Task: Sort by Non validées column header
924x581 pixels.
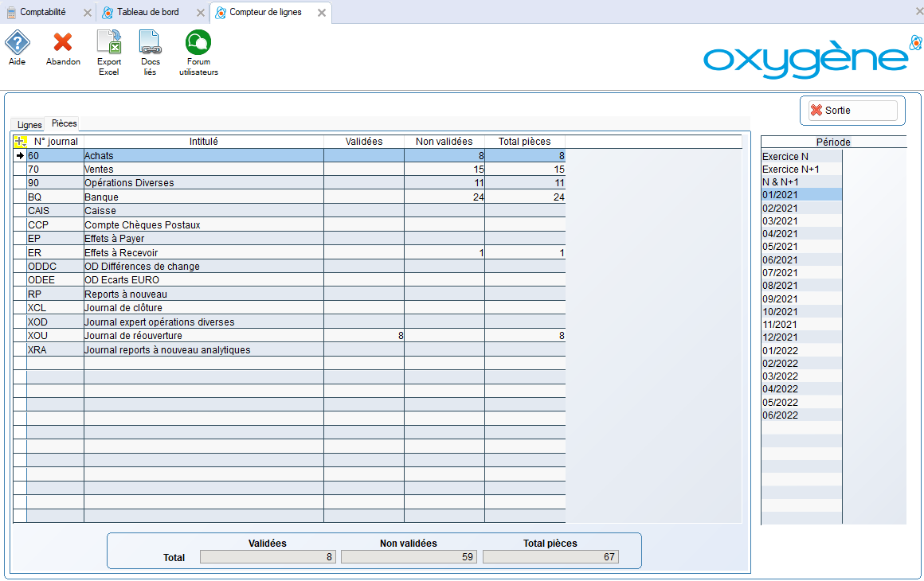Action: [x=444, y=142]
